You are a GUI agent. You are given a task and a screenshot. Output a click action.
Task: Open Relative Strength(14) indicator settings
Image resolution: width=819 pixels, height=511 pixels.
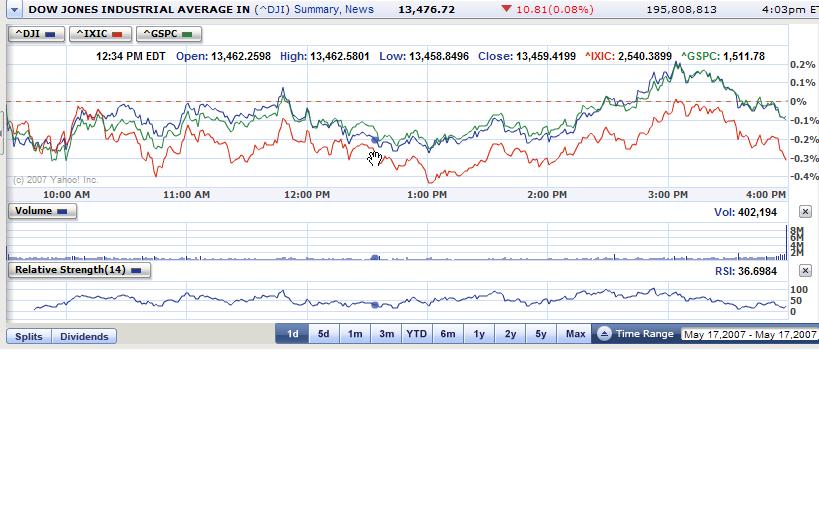click(x=79, y=270)
